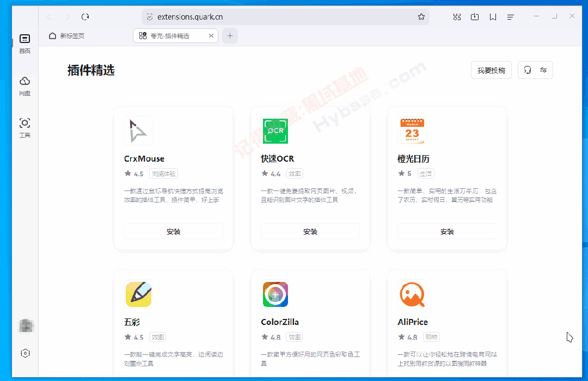Open the 橙光日历 title
Image resolution: width=588 pixels, height=381 pixels.
point(413,158)
